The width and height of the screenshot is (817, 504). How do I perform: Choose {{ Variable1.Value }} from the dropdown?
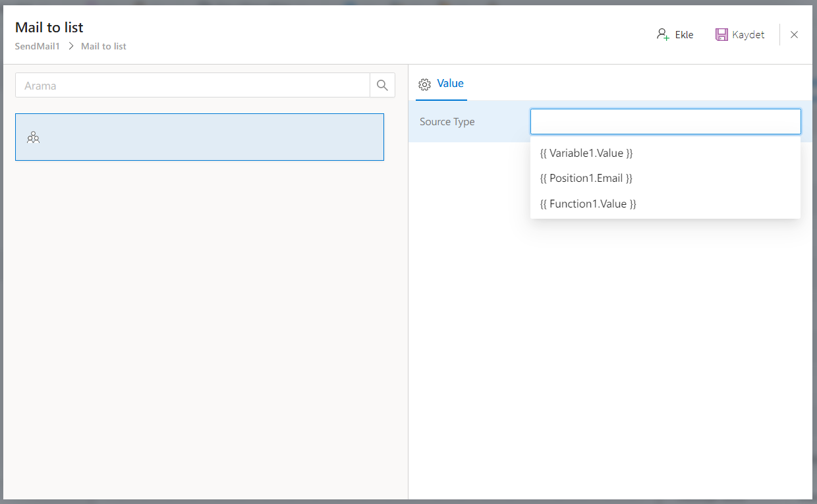(x=586, y=153)
